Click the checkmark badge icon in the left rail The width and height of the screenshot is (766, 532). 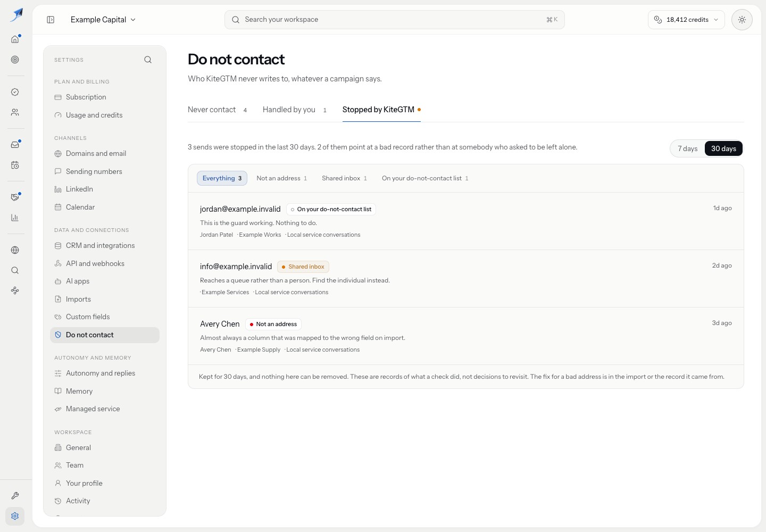coord(15,92)
